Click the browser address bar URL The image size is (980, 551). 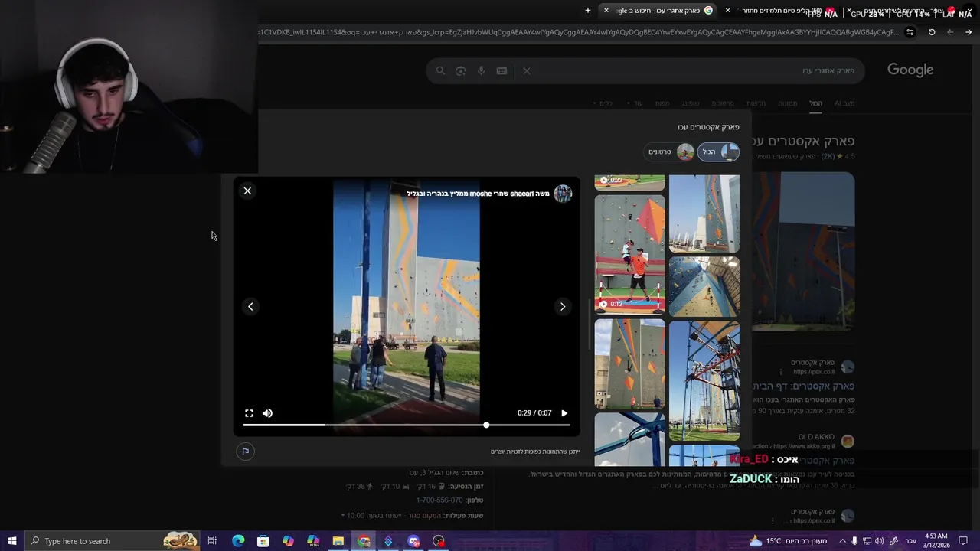[580, 32]
